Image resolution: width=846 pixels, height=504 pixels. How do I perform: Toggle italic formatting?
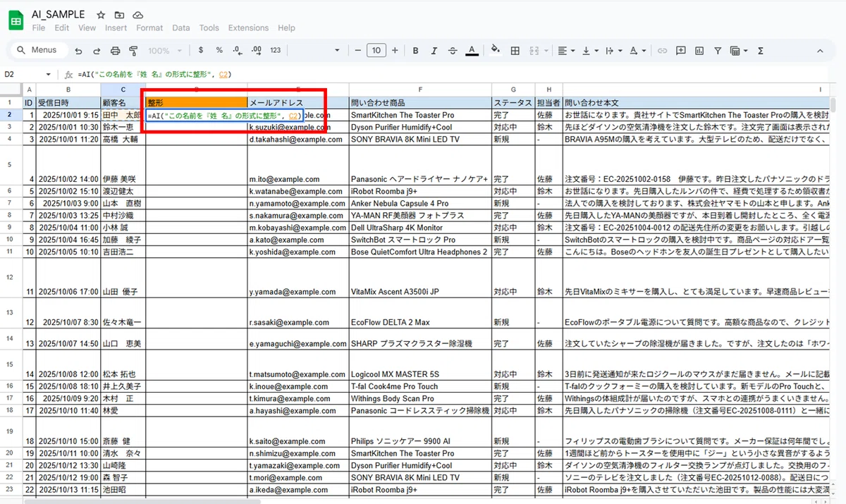point(434,51)
